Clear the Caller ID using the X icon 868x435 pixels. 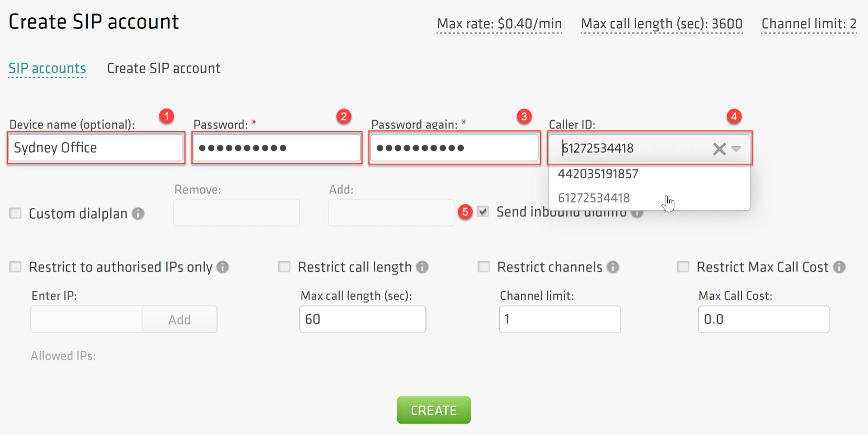point(719,148)
